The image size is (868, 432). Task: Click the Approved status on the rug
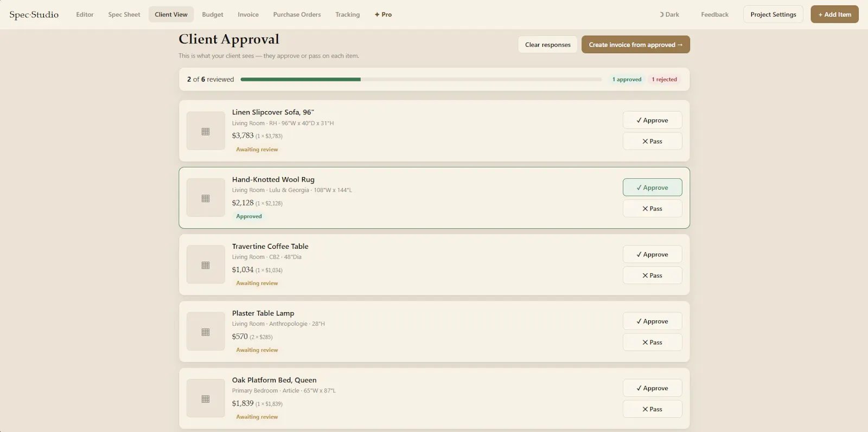pyautogui.click(x=249, y=216)
